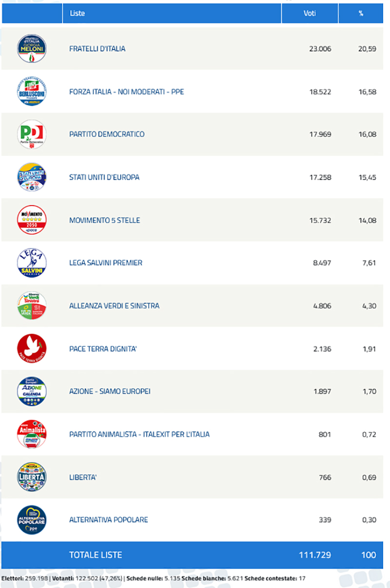Select the Partito Animalista logo
This screenshot has width=390, height=588.
32,434
